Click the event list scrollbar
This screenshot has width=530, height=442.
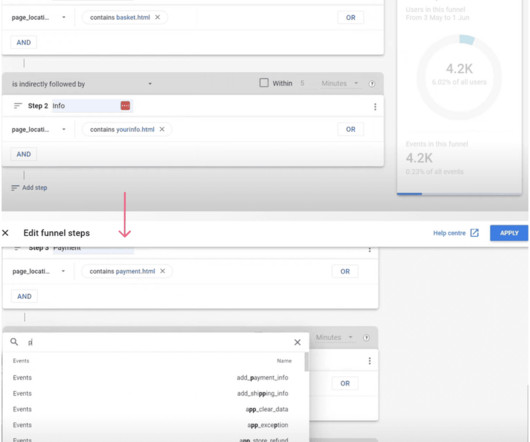click(306, 362)
